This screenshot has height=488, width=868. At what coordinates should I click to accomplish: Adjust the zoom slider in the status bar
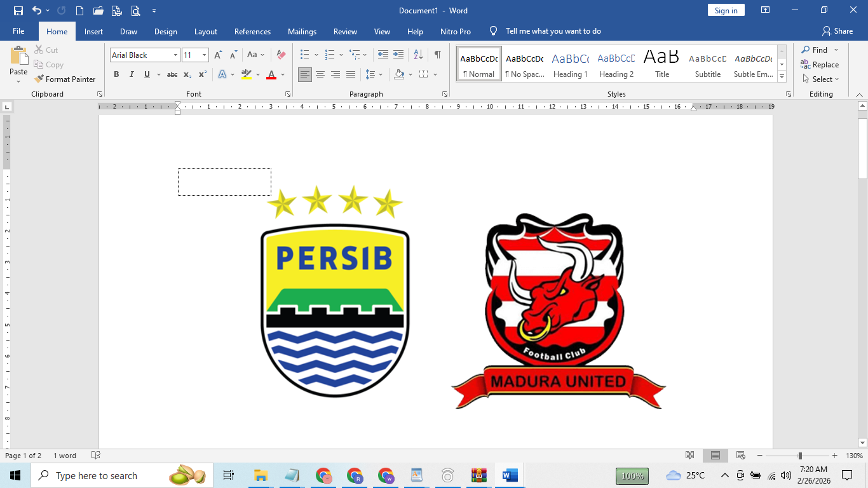click(800, 456)
